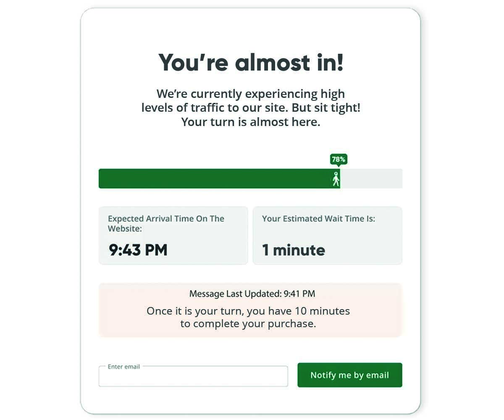
Task: Click the walking person icon on progress bar
Action: click(336, 179)
